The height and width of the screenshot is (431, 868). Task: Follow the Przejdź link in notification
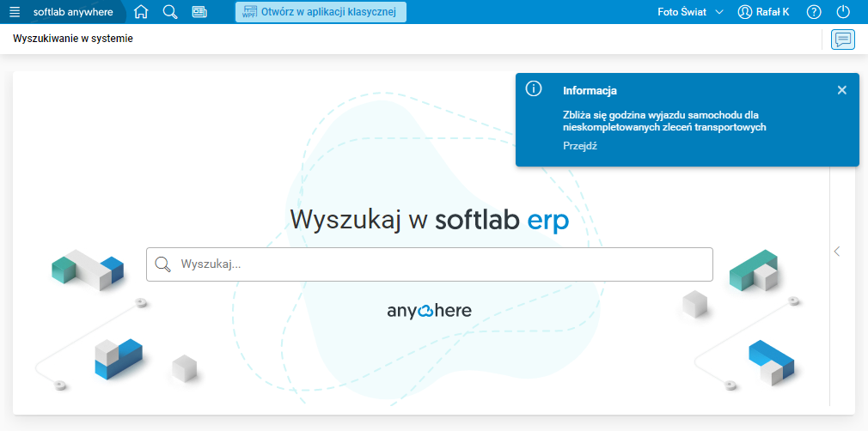click(579, 146)
